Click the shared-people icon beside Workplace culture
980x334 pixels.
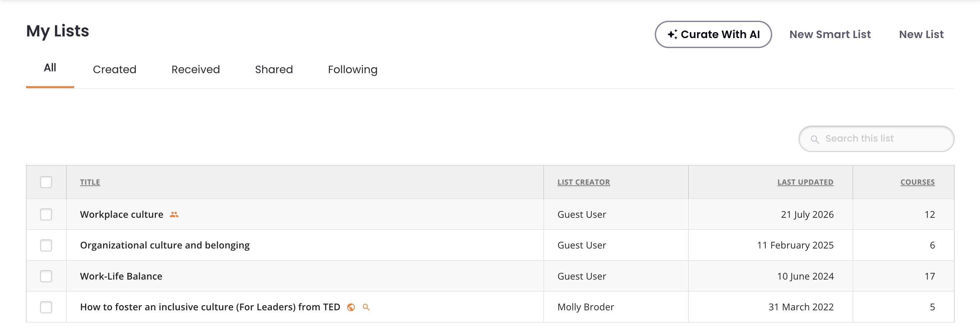(x=174, y=214)
